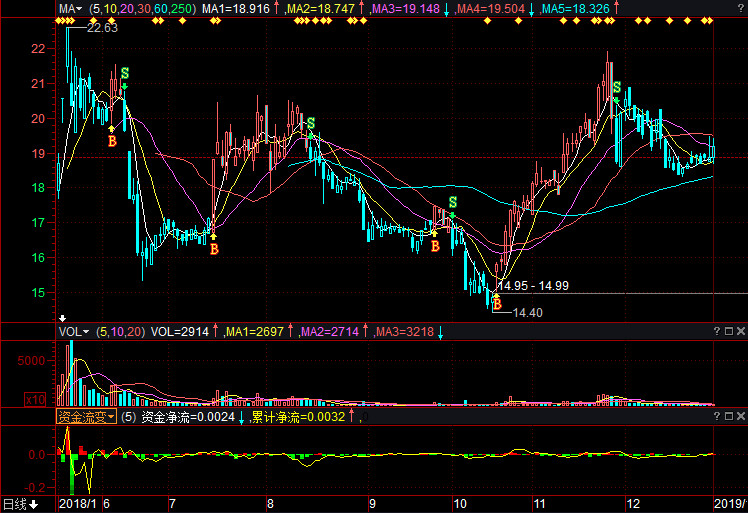Viewport: 748px width, 513px height.
Task: Click the help icon on 资金流变 panel
Action: [717, 416]
